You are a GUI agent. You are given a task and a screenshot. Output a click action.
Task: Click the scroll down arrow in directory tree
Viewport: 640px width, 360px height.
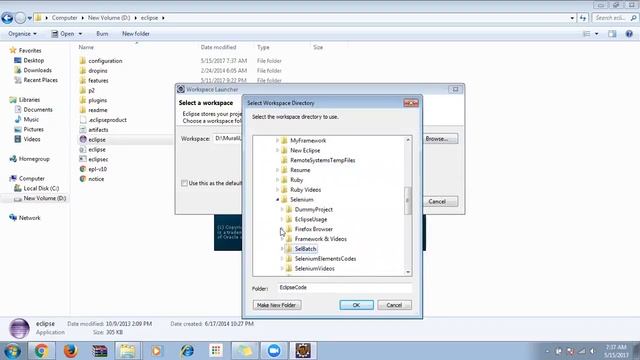(x=408, y=272)
